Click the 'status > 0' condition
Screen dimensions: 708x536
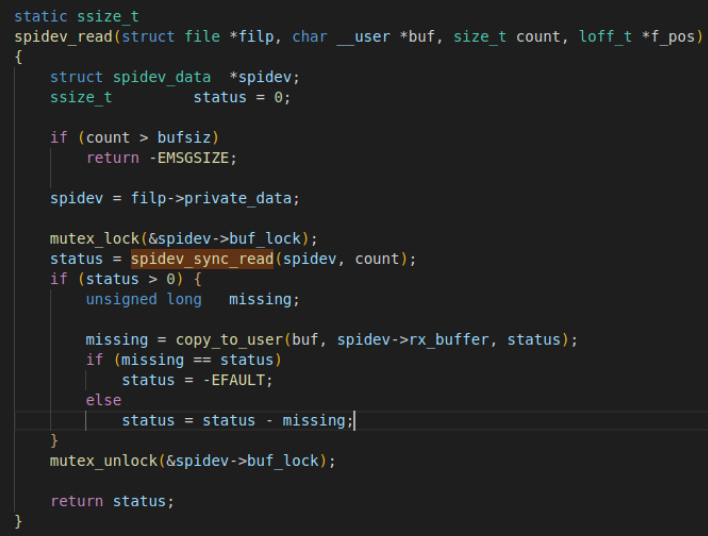[x=130, y=279]
